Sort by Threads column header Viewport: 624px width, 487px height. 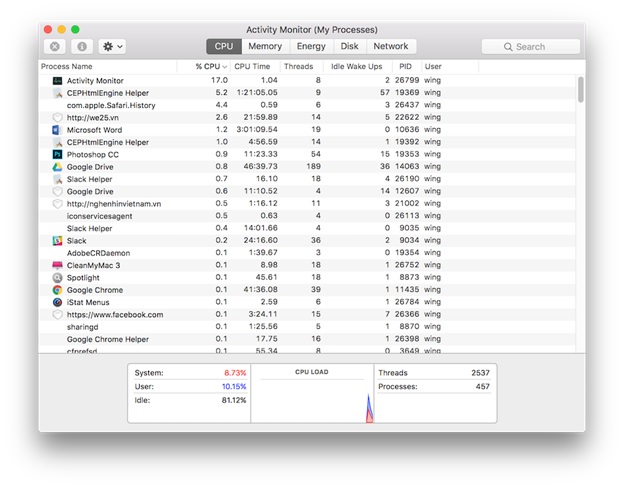coord(302,66)
